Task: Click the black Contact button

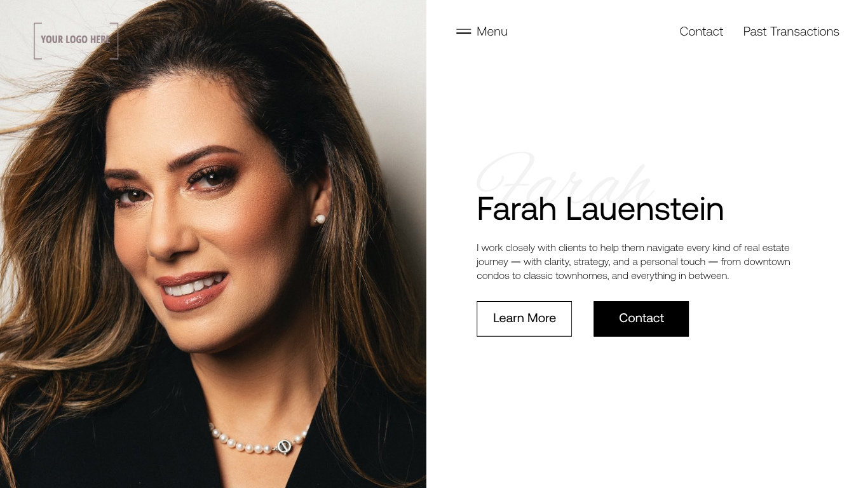Action: click(x=641, y=319)
